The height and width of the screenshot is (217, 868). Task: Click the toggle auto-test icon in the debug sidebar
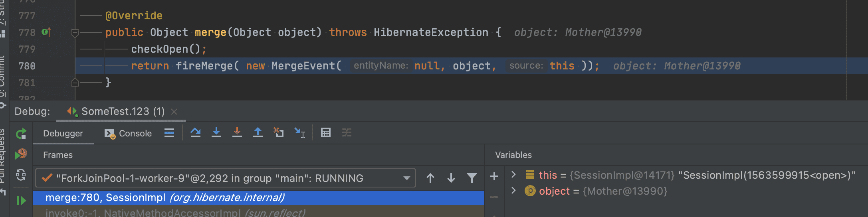pos(21,175)
